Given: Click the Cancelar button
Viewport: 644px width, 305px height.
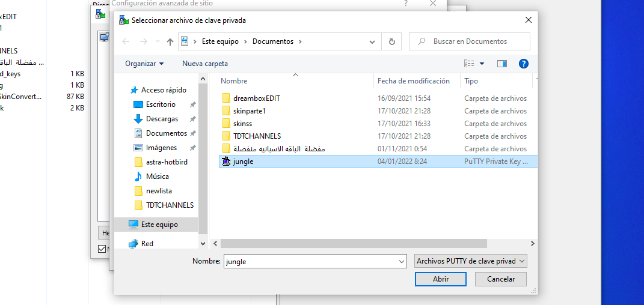Looking at the screenshot, I should [x=500, y=279].
